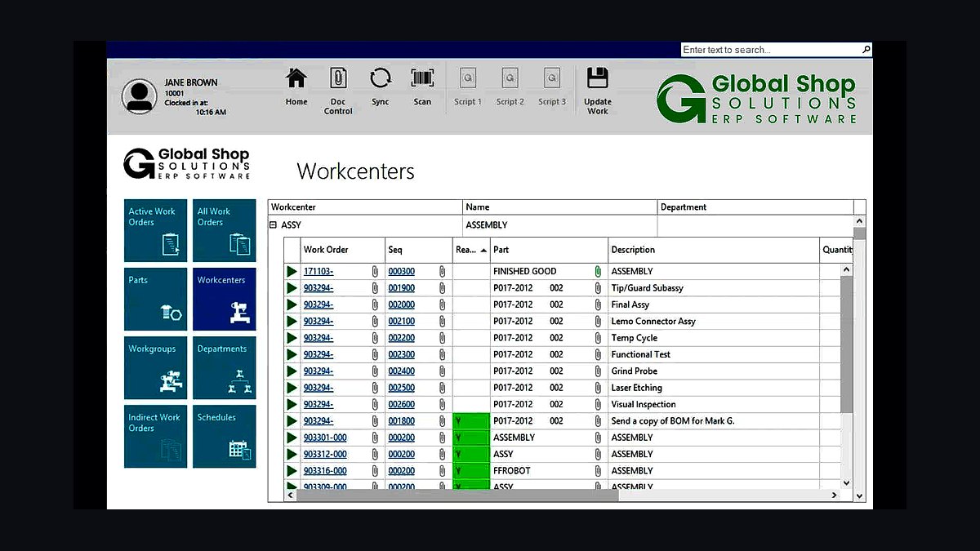This screenshot has height=551, width=980.
Task: Open work order link 903312-000
Action: 325,454
